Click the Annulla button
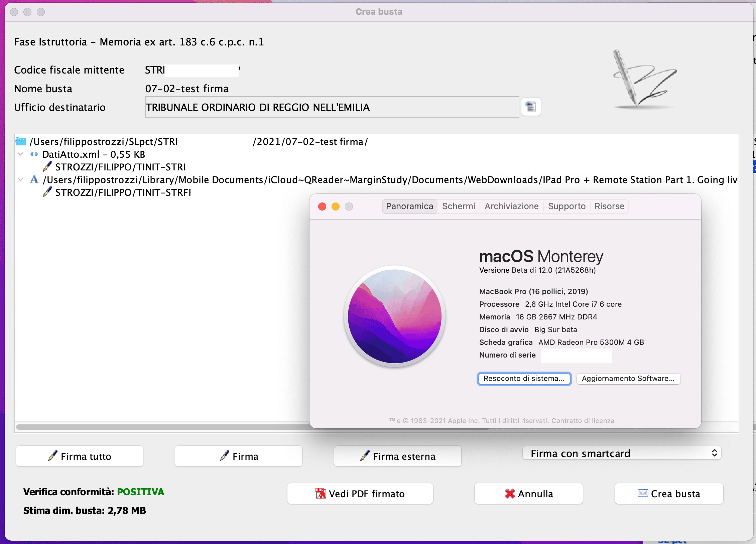 pos(529,494)
